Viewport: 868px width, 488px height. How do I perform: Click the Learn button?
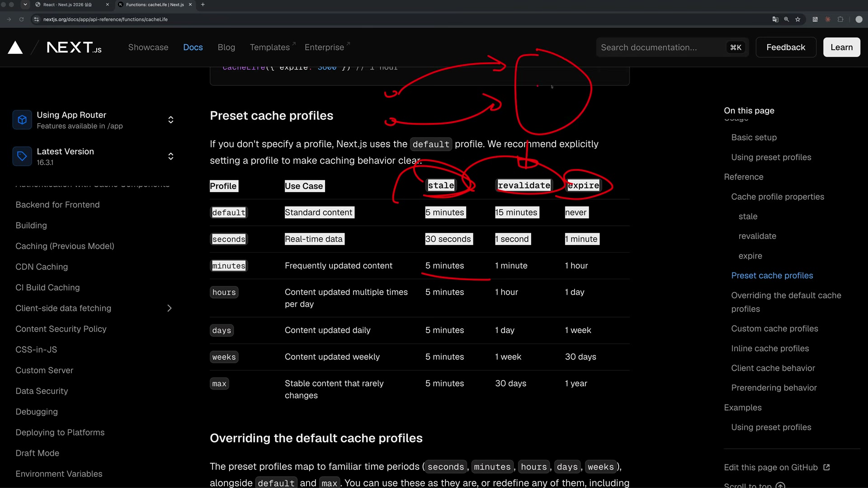point(841,47)
